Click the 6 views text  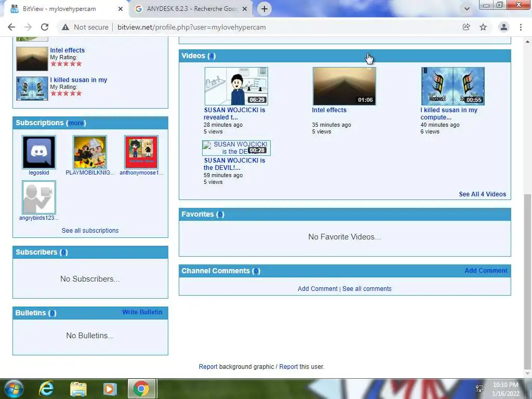point(430,131)
